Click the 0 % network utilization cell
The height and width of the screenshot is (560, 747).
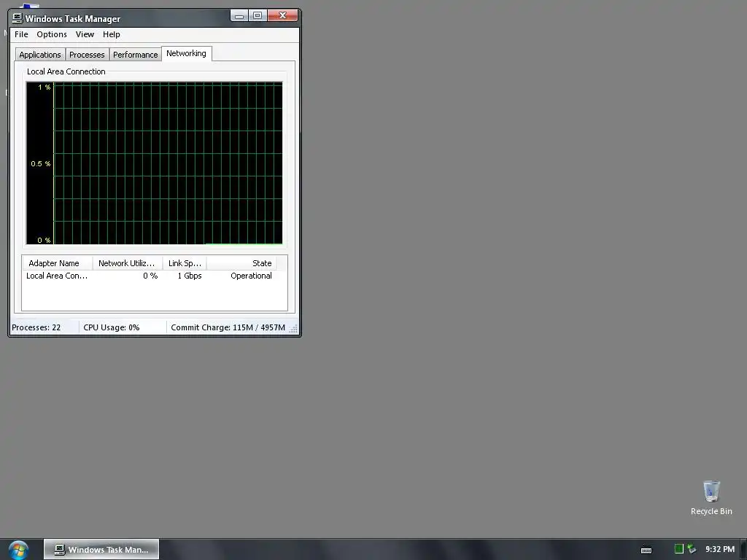[150, 276]
